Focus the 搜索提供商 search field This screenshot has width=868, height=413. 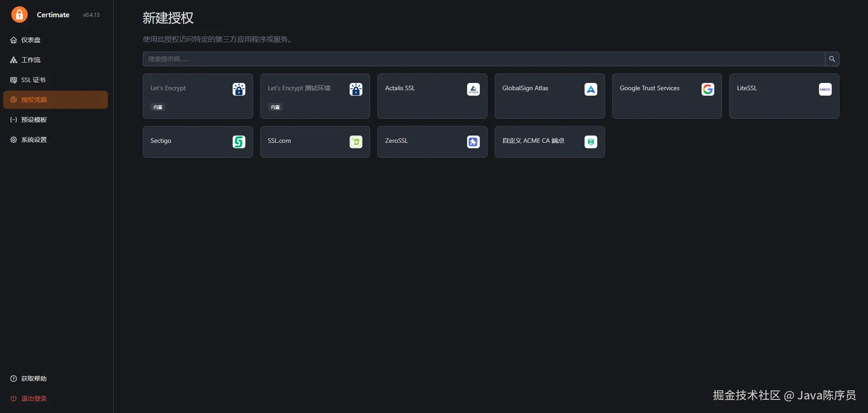(484, 59)
